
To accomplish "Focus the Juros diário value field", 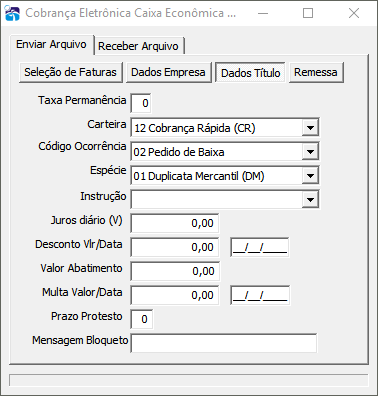I will [175, 223].
